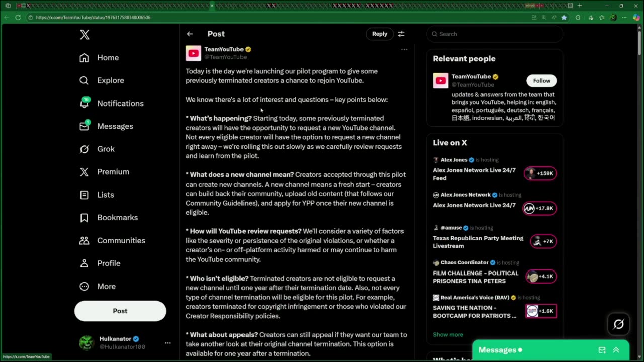Click the Hulkanator account avatar

click(87, 343)
